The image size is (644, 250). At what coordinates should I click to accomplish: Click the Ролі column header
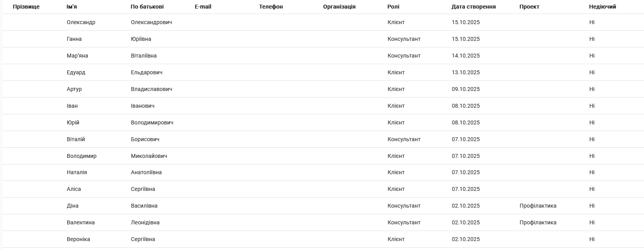(x=393, y=7)
